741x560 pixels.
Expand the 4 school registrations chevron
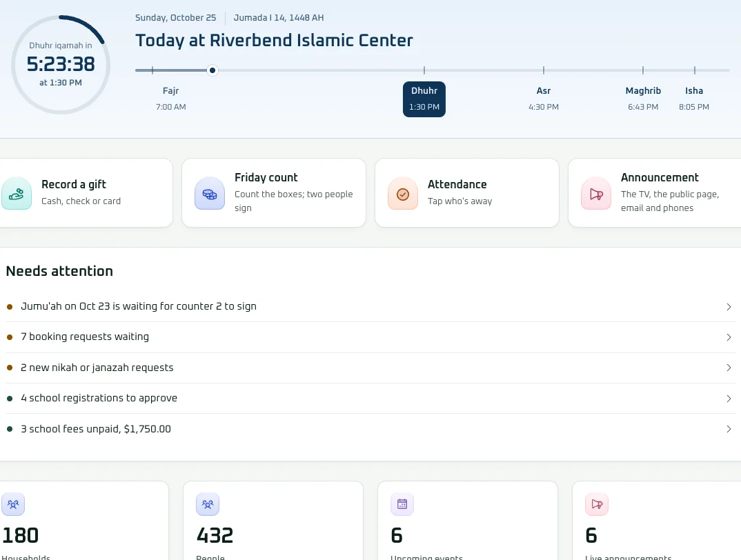[729, 399]
